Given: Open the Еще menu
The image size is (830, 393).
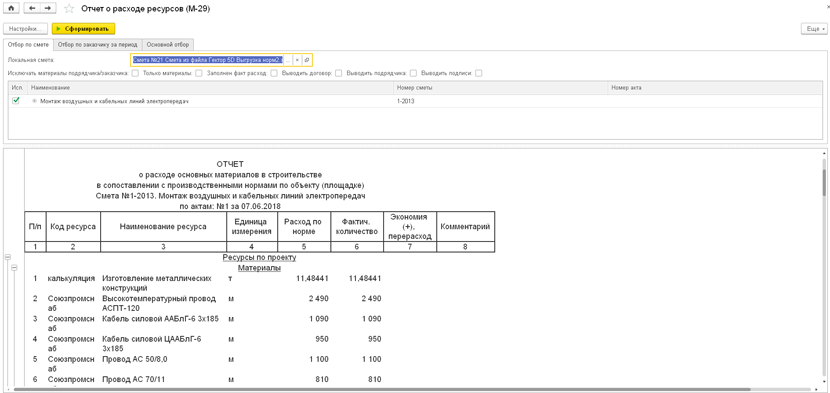Looking at the screenshot, I should (x=814, y=29).
